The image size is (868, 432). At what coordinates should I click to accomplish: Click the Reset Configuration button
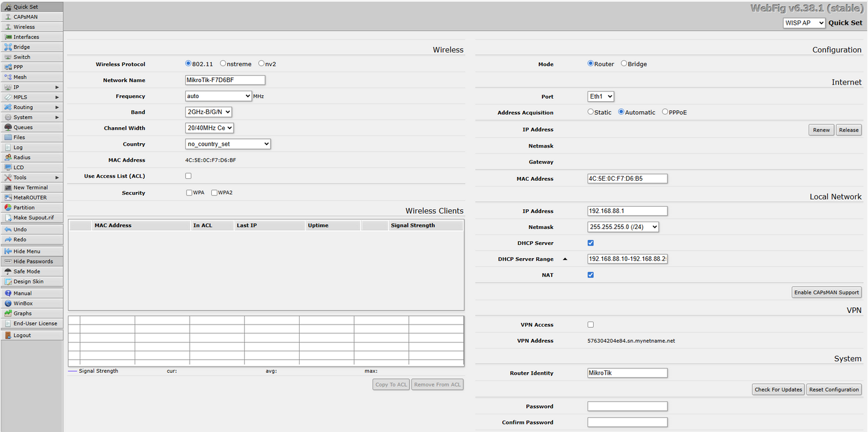(x=833, y=389)
